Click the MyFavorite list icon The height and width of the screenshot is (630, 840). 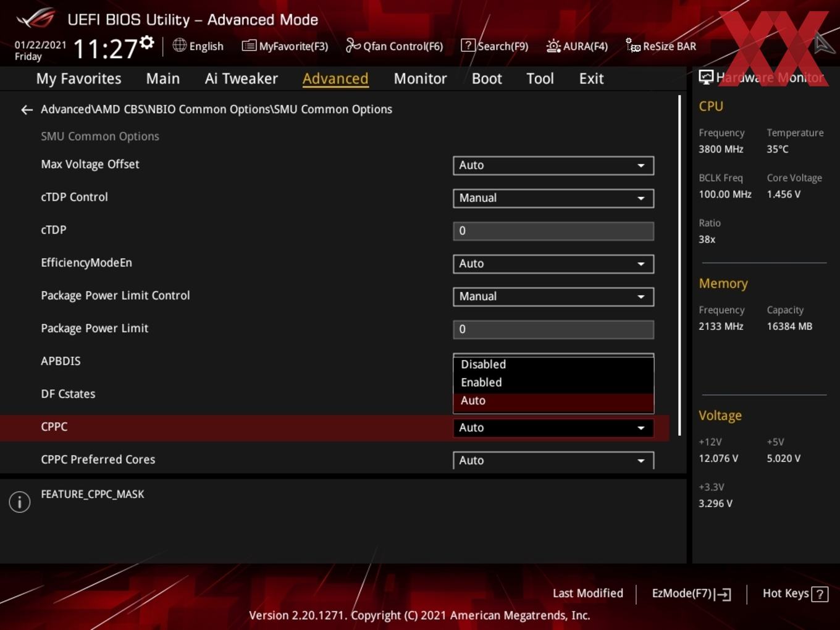[x=249, y=46]
